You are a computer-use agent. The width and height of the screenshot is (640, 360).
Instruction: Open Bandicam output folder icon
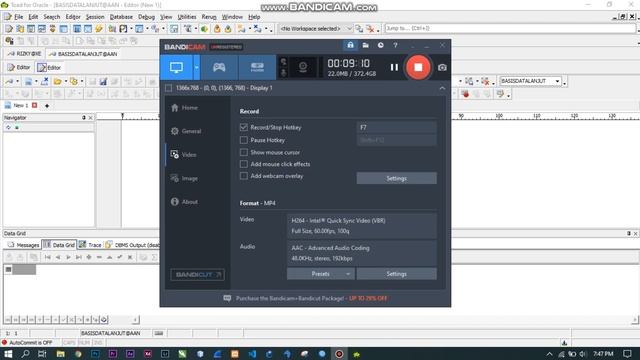365,45
